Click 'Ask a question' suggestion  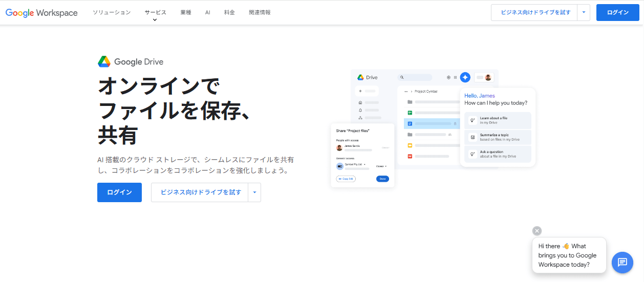pos(498,154)
